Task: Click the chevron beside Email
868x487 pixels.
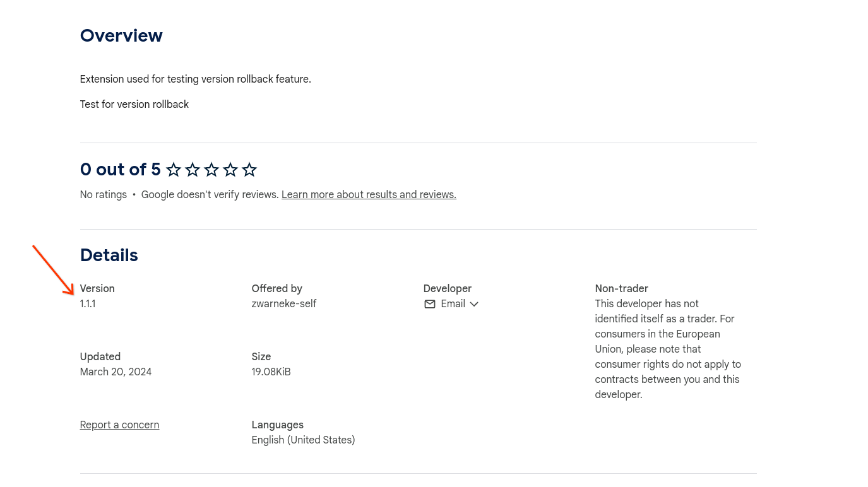Action: pos(474,304)
